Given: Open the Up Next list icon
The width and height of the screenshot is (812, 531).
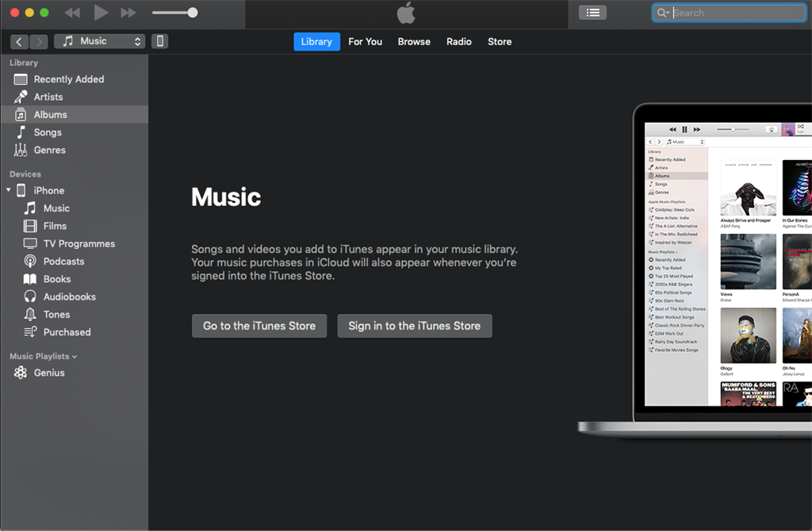Looking at the screenshot, I should [x=593, y=13].
